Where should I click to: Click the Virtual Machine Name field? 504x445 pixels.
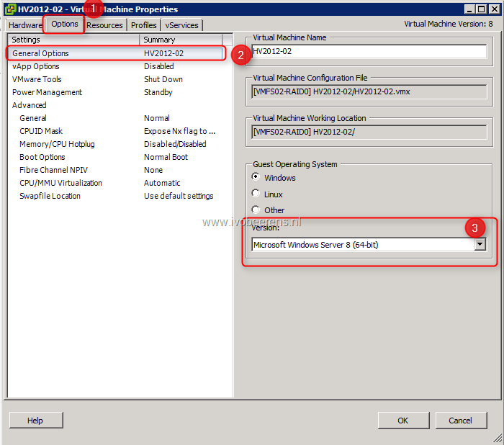click(x=369, y=51)
